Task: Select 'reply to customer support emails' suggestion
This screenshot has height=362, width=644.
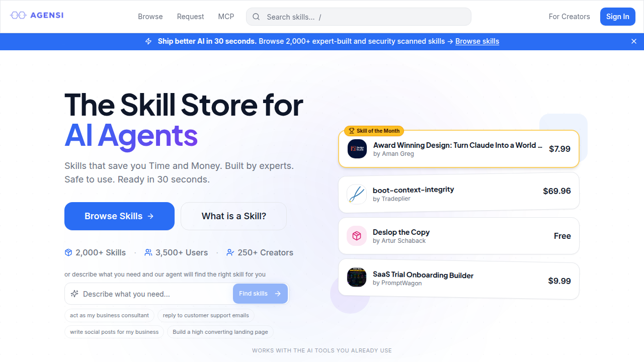Action: 206,315
